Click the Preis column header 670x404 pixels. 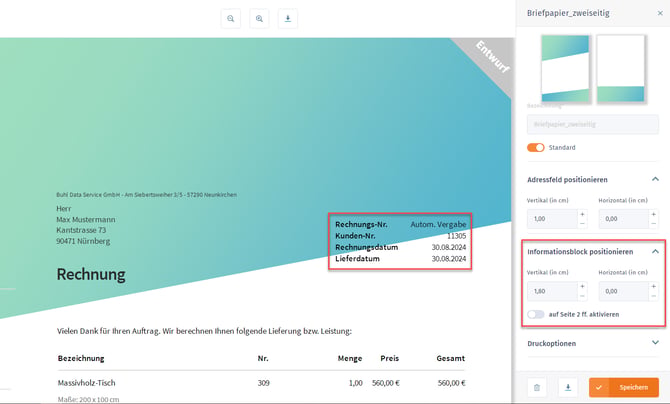click(x=390, y=358)
